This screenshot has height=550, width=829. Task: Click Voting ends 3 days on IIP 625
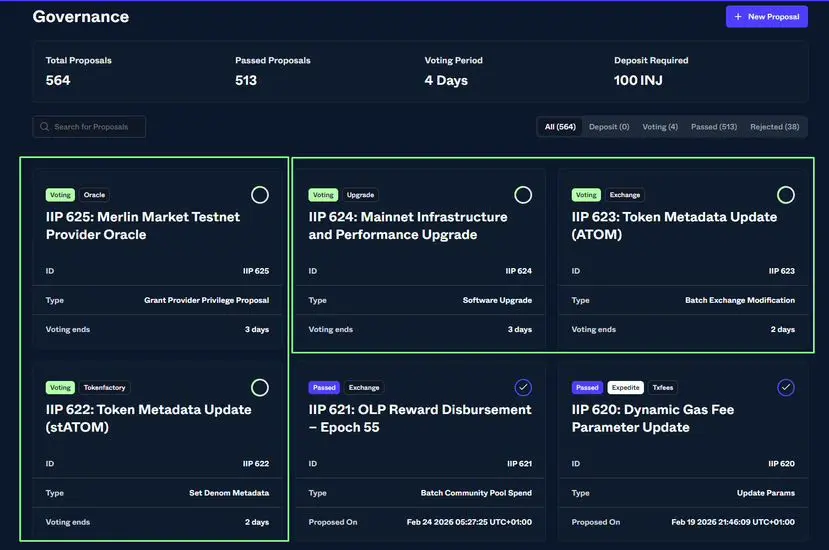click(256, 329)
